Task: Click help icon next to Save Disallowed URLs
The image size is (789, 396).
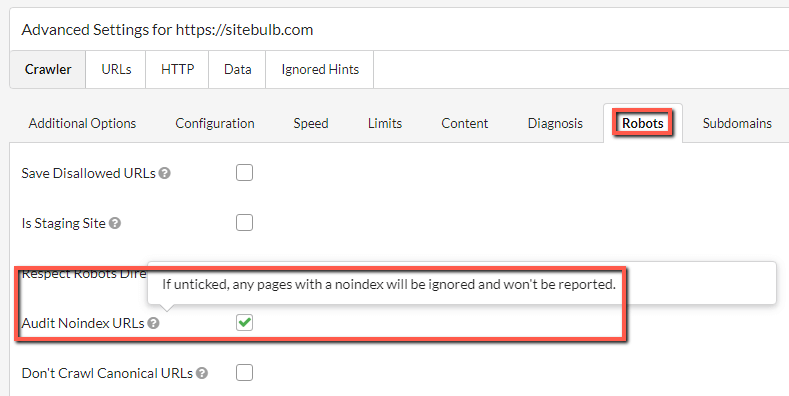Action: [165, 174]
